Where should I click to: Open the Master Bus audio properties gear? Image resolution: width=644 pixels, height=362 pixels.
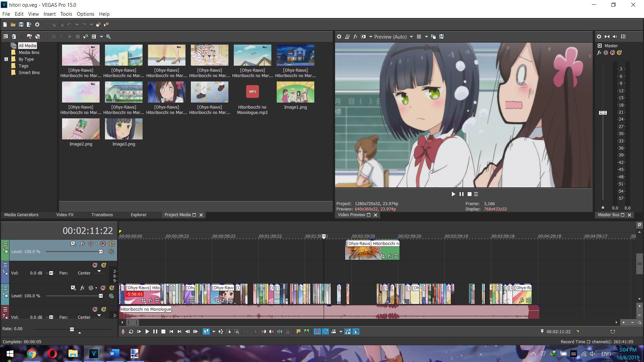click(599, 37)
